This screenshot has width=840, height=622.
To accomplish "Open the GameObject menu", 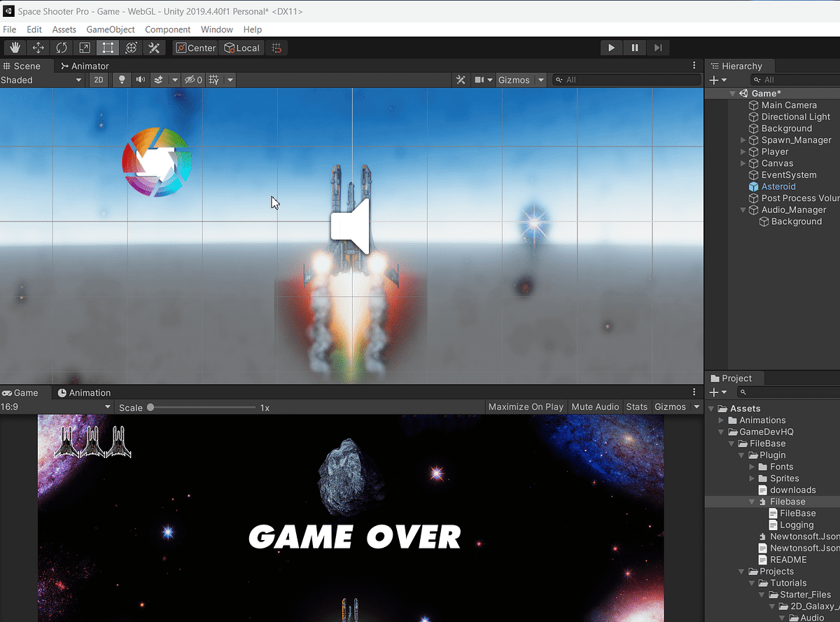I will point(110,29).
